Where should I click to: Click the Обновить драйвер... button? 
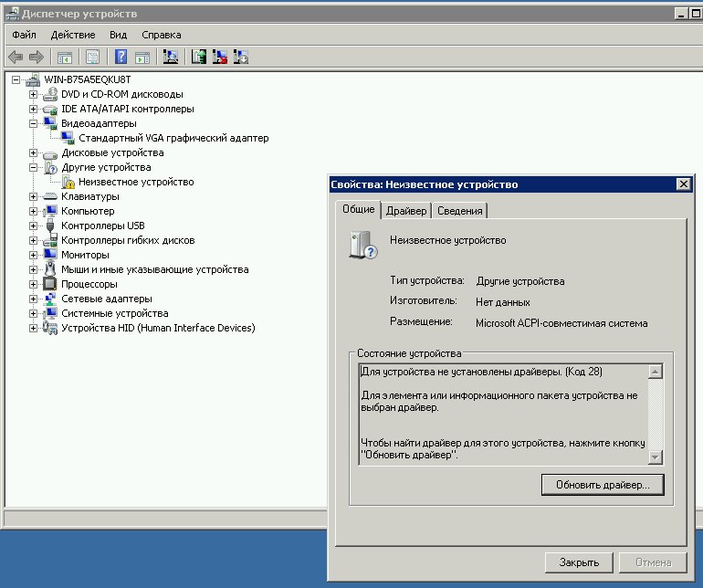(603, 485)
